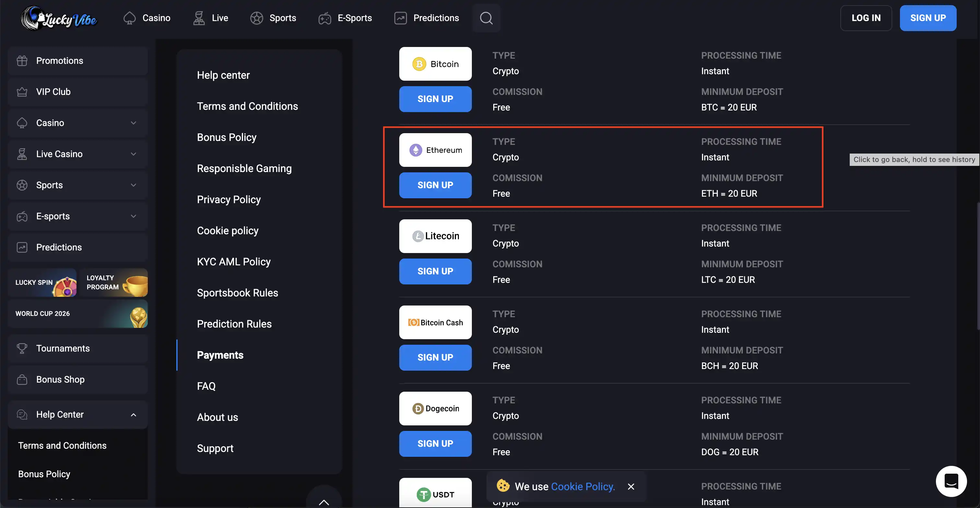Open Sports from the top navigation
Image resolution: width=980 pixels, height=508 pixels.
pyautogui.click(x=273, y=18)
